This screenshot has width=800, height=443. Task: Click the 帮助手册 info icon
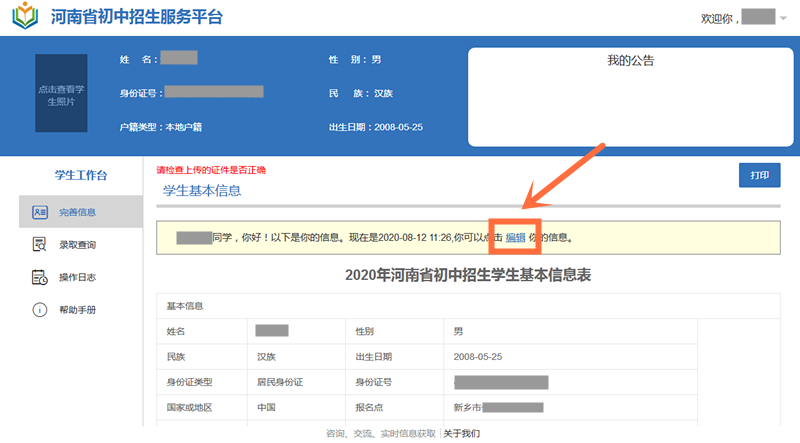pos(40,310)
